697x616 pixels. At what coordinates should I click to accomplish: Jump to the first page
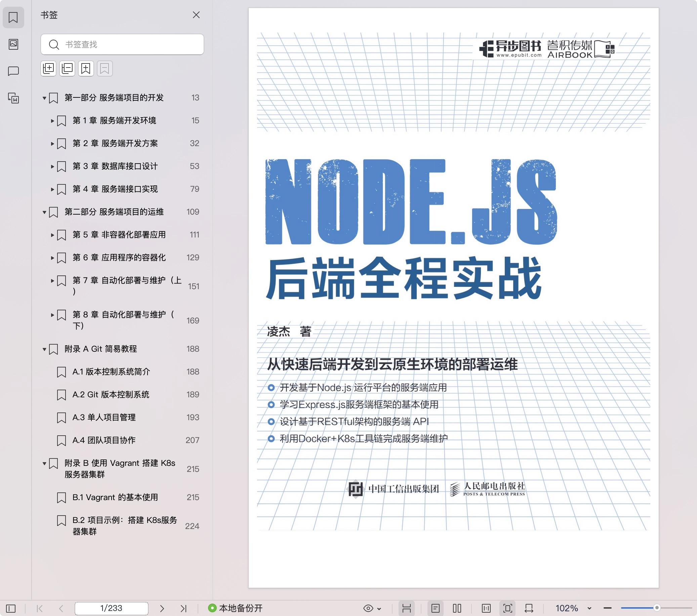[x=40, y=608]
